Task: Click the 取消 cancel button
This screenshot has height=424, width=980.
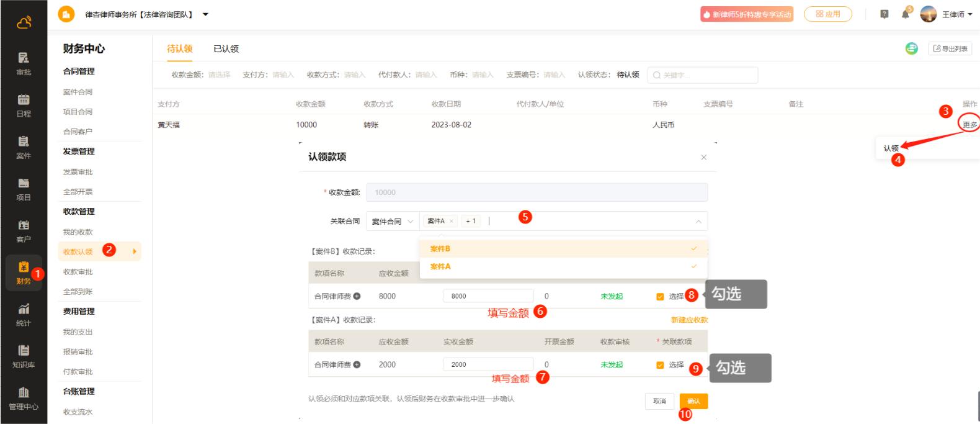Action: point(659,401)
